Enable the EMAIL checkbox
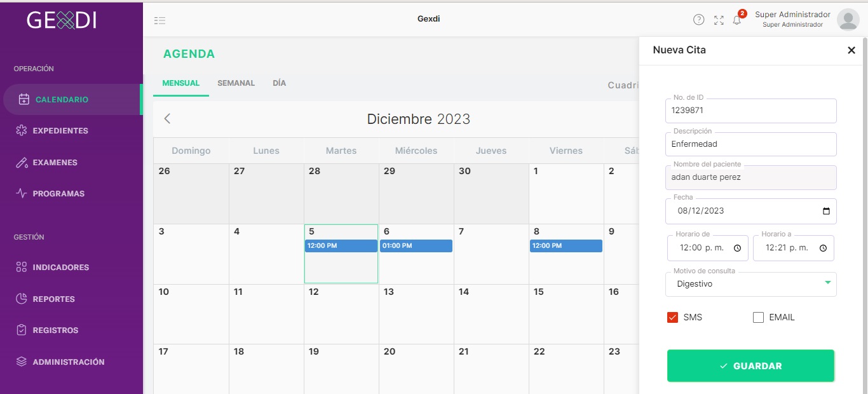This screenshot has width=868, height=394. pyautogui.click(x=758, y=317)
